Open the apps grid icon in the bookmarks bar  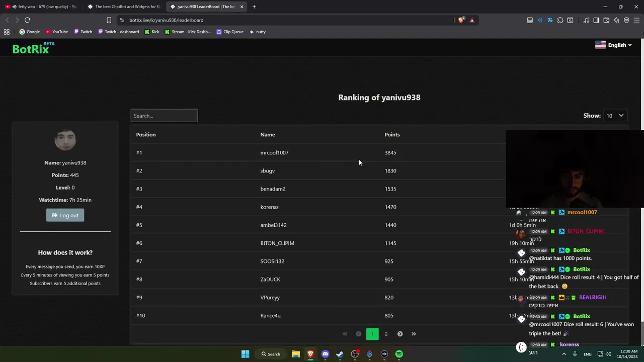(7, 32)
